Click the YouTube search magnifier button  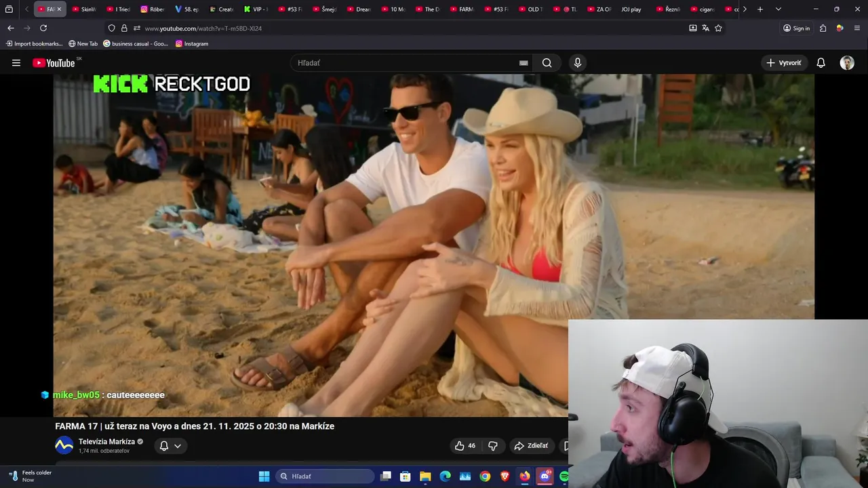tap(547, 63)
